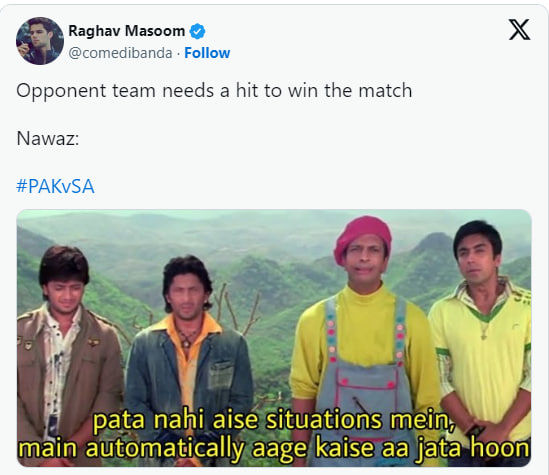Click the blue dungarees bib pocket
Screen dimensions: 549x475
[366, 389]
